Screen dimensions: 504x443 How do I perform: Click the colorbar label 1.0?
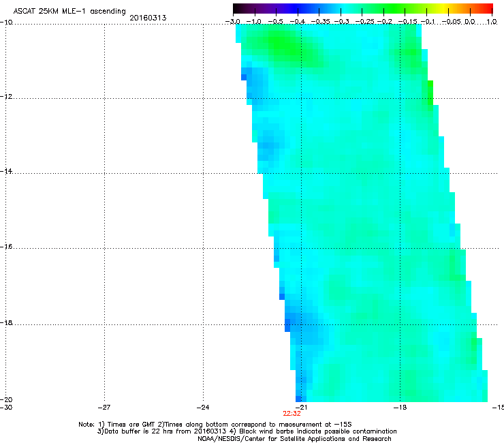[x=492, y=22]
